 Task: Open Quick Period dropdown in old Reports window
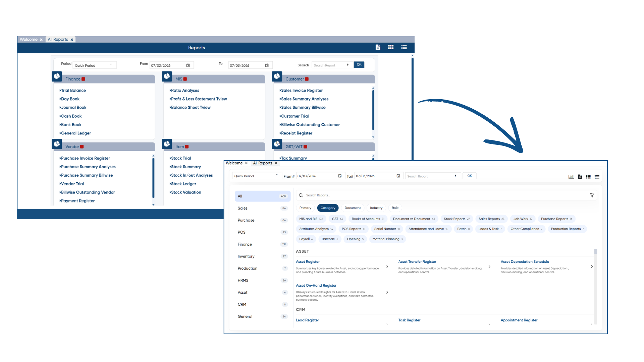pyautogui.click(x=94, y=65)
